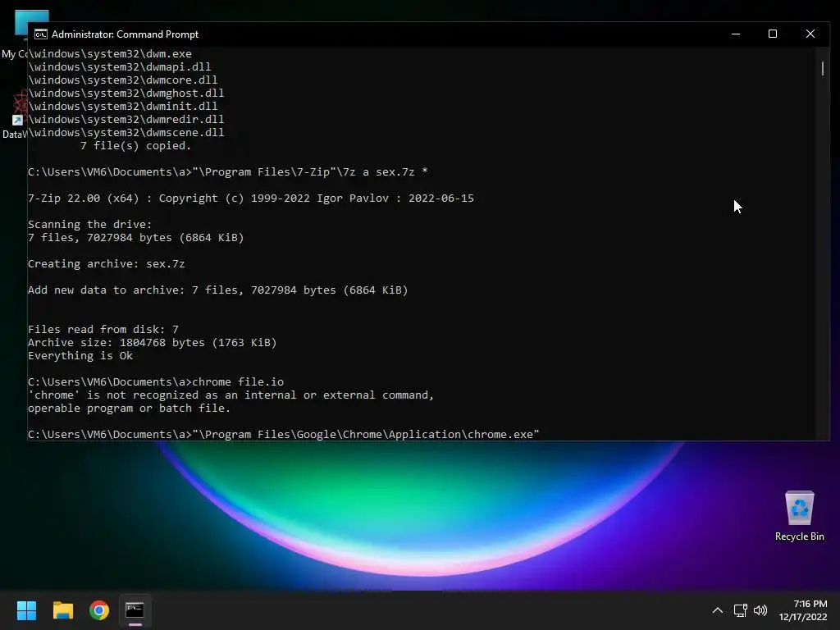Screen dimensions: 840x630
Task: Click the partially hidden Data desktop shortcut
Action: point(14,115)
